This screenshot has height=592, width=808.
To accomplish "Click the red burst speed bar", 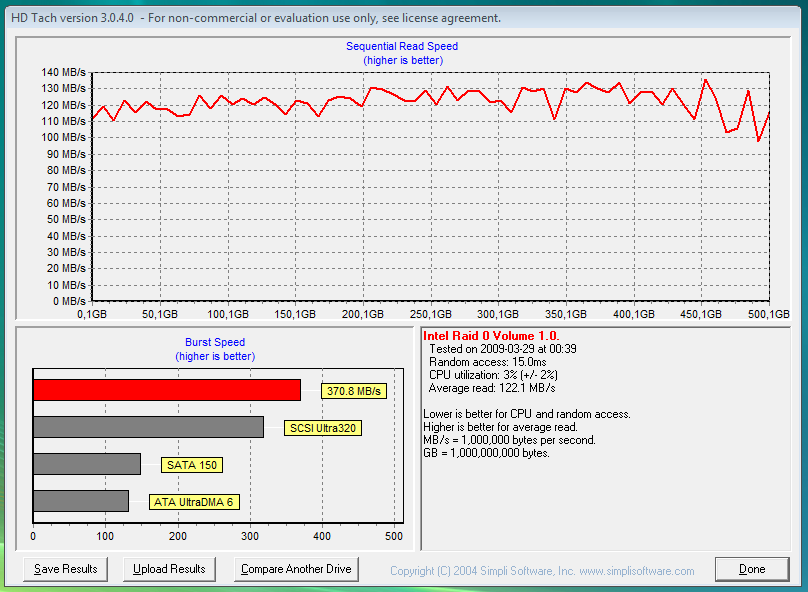I will 166,390.
